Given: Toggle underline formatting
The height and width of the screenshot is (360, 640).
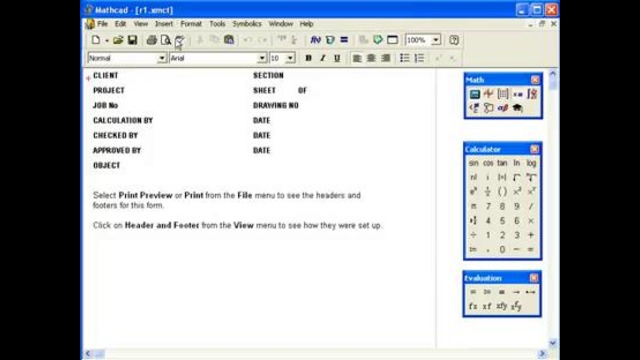Looking at the screenshot, I should coord(337,58).
